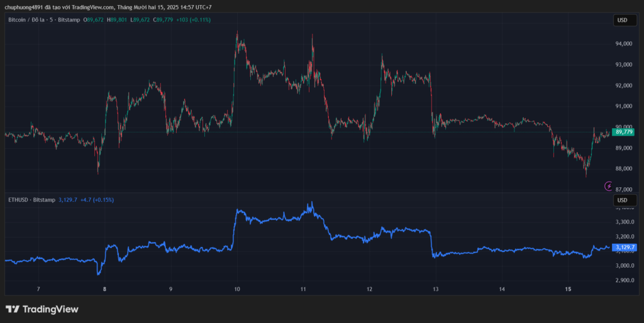Click the ETH +4.7 (+0.15%) change value
The image size is (644, 323).
pyautogui.click(x=97, y=200)
